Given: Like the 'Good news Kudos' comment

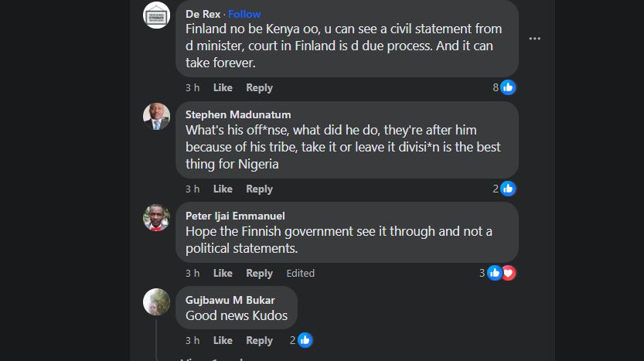Looking at the screenshot, I should [x=223, y=340].
